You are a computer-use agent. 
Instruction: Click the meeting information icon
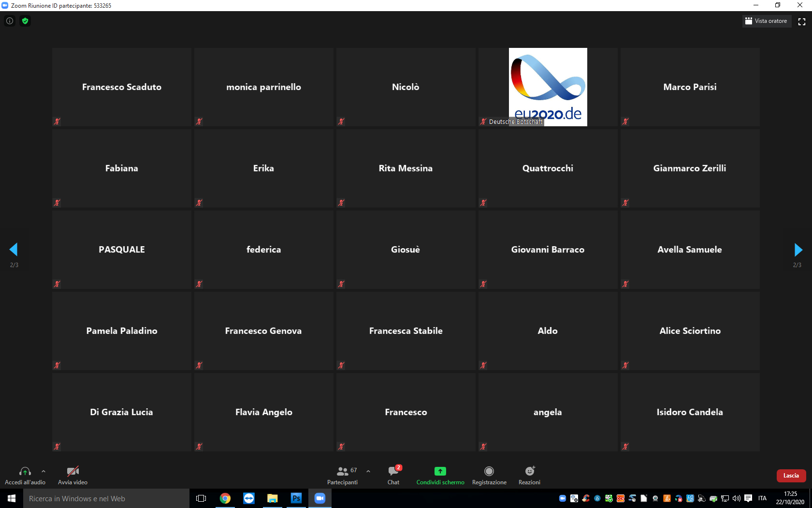[x=10, y=21]
